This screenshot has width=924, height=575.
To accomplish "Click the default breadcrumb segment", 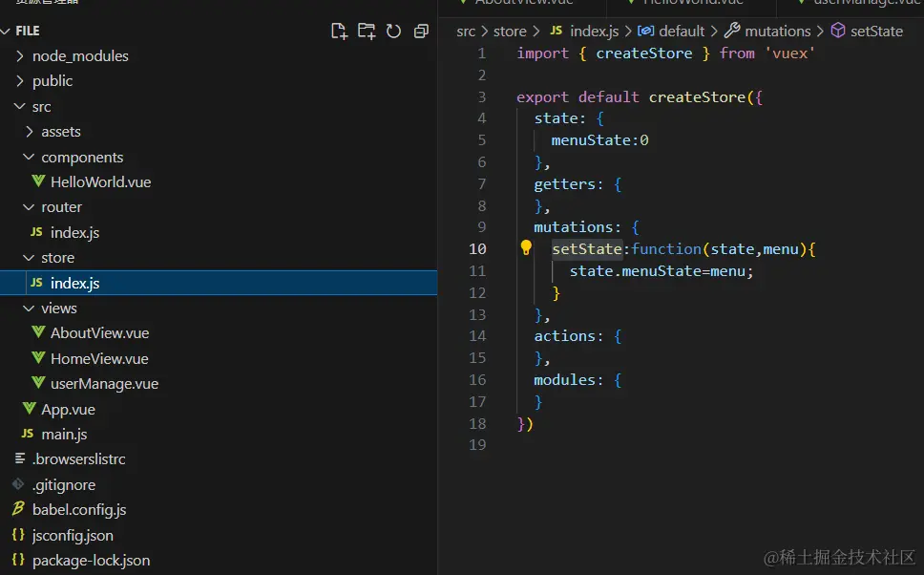I will pyautogui.click(x=682, y=32).
